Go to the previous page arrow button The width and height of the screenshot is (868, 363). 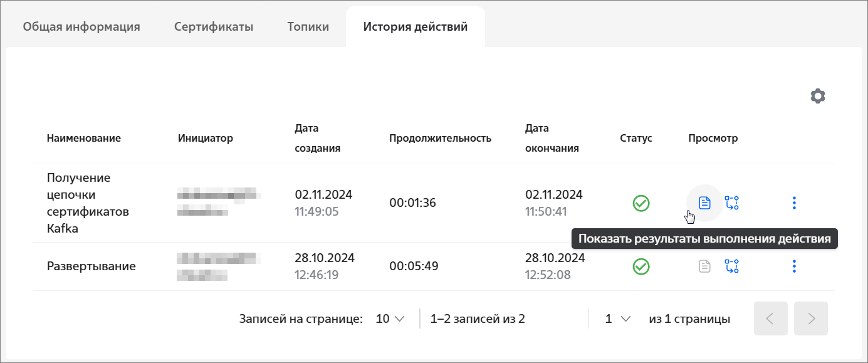coord(771,318)
